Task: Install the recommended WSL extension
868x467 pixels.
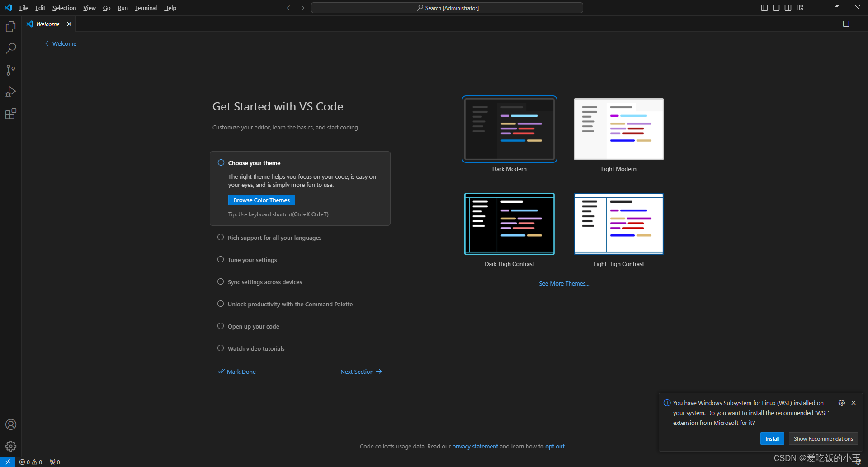Action: [772, 439]
